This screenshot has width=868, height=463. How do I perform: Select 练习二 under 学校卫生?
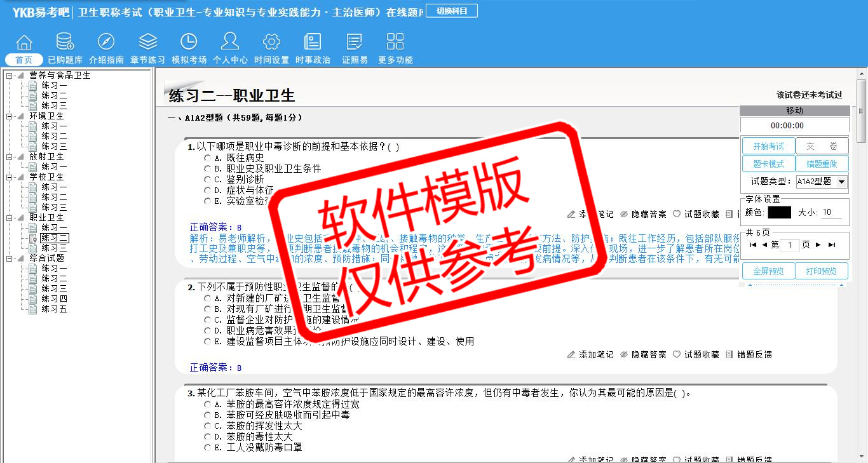tap(54, 197)
